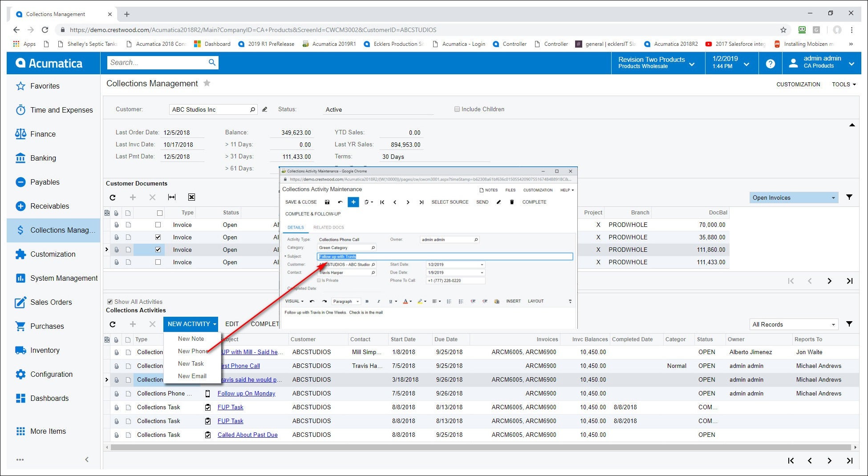Click the horizontal scrollbar below Collections Activities
Viewport: 868px width, 476px height.
point(481,447)
